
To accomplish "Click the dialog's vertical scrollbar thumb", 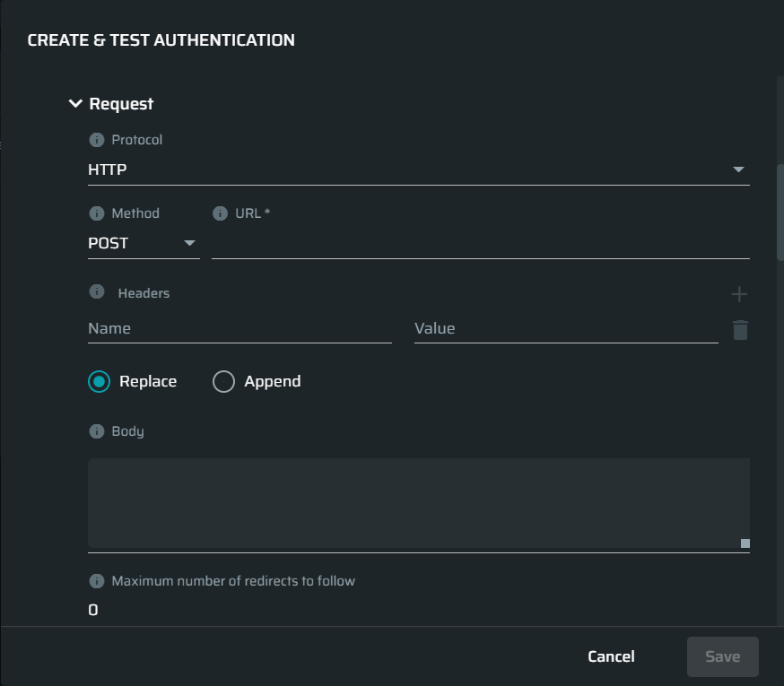I will click(780, 213).
